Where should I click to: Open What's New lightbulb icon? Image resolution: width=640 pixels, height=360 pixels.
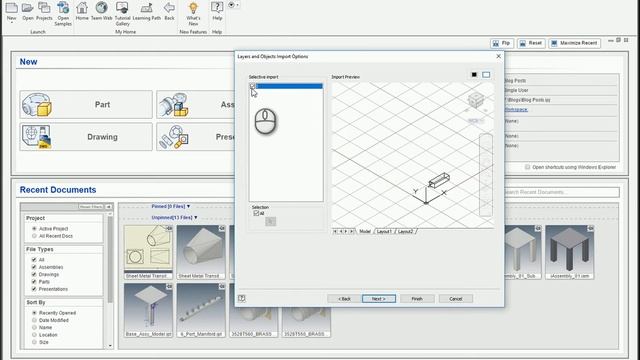193,8
